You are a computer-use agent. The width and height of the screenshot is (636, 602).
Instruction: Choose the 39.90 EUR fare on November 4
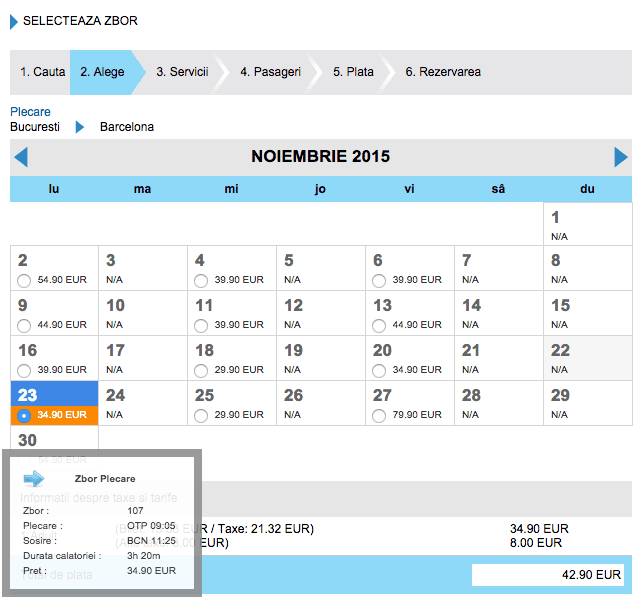click(201, 281)
